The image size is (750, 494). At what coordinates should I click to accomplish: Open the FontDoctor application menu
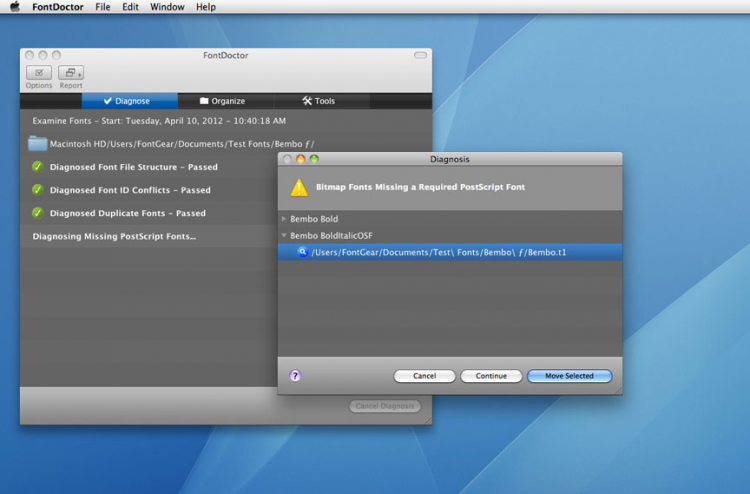(x=58, y=7)
